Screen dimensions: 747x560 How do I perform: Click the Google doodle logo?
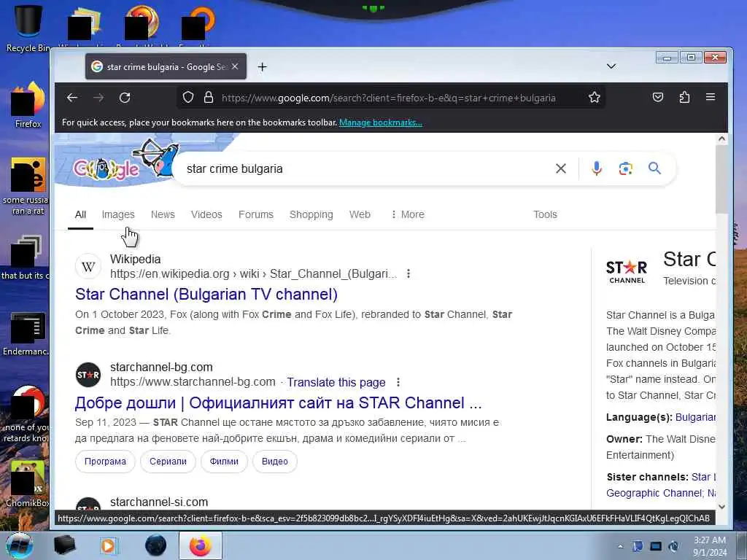click(126, 162)
